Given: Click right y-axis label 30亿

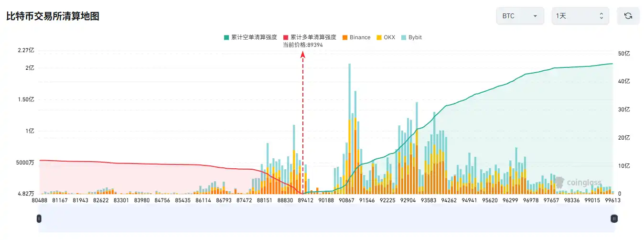Looking at the screenshot, I should pyautogui.click(x=624, y=109).
